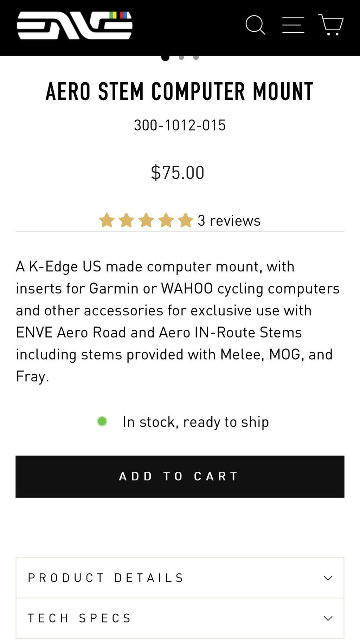Click the $75.00 price text
This screenshot has height=644, width=360.
(x=178, y=173)
